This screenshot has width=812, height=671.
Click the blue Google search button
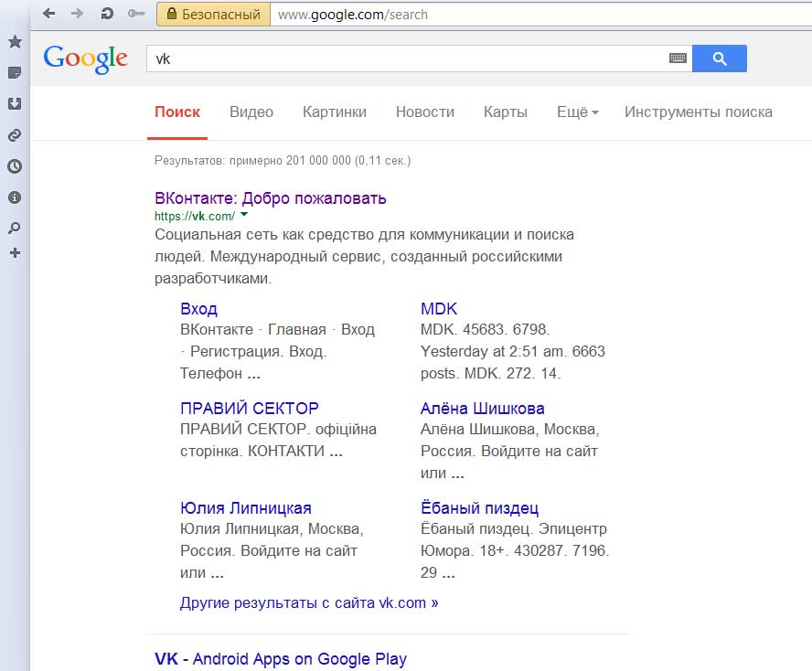720,59
